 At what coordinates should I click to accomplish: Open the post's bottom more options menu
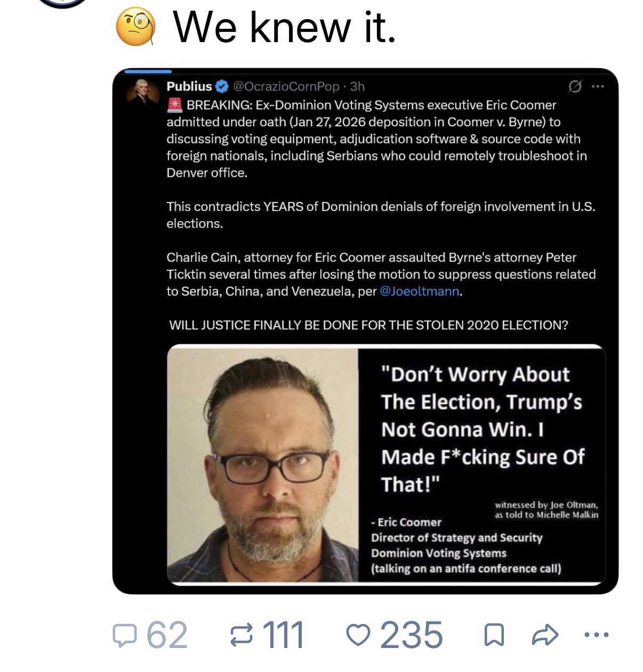coord(596,635)
